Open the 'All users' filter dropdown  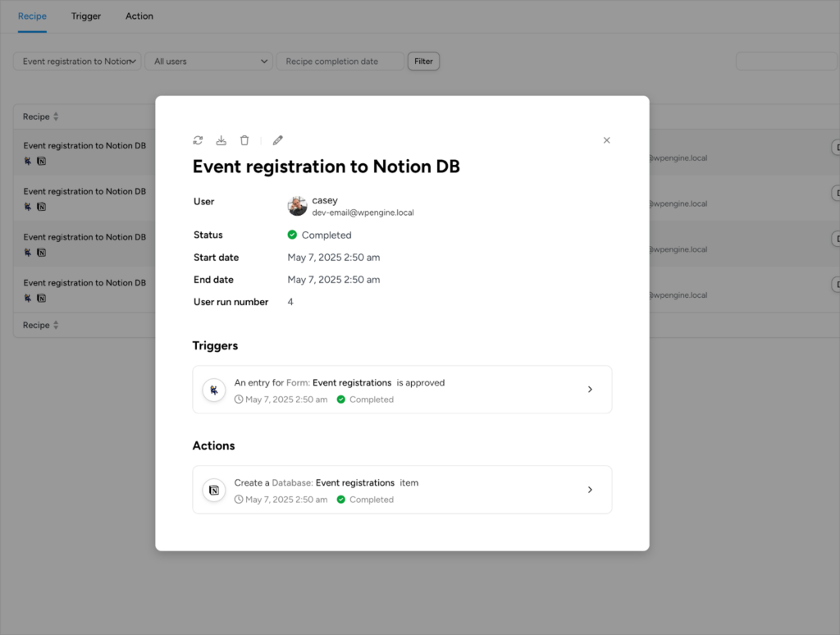208,62
